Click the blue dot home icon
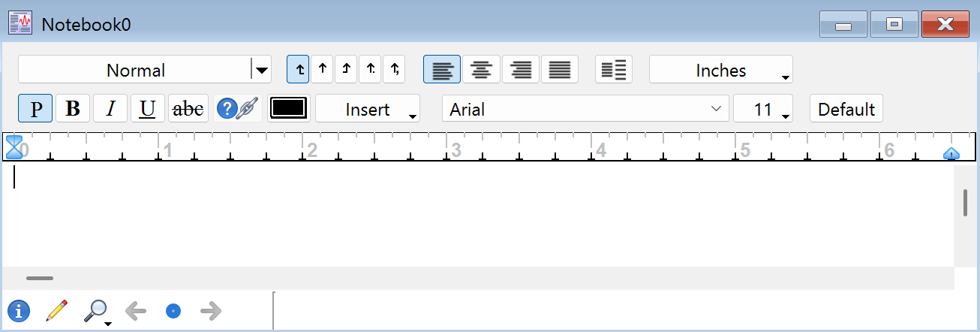The image size is (980, 332). click(x=173, y=310)
